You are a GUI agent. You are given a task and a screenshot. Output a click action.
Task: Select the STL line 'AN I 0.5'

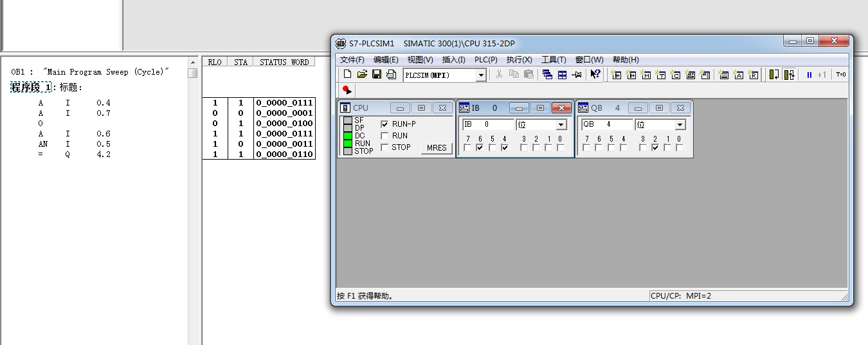74,144
